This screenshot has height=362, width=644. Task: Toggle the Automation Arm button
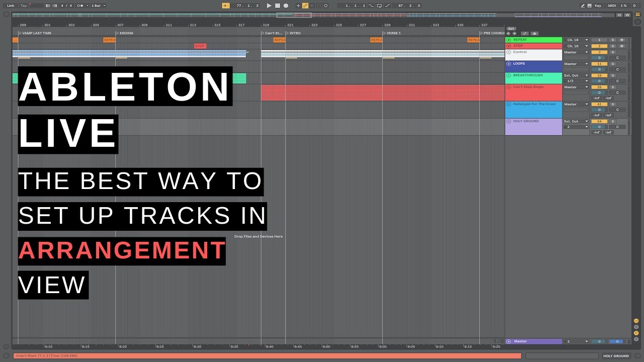point(305,6)
